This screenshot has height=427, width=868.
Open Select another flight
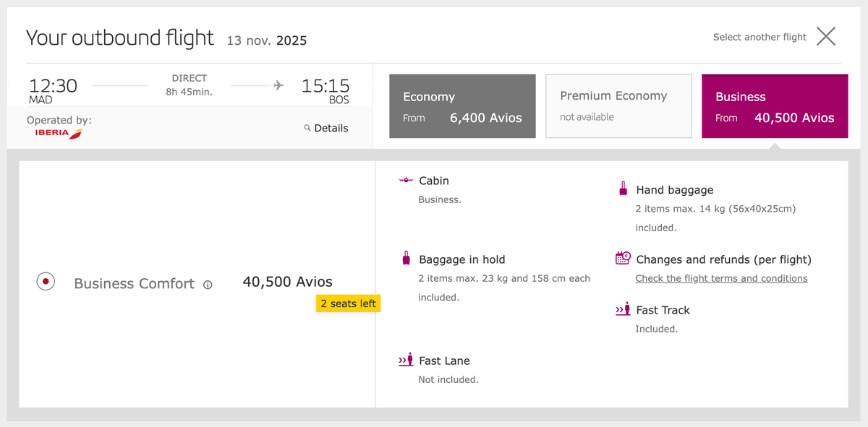[759, 36]
